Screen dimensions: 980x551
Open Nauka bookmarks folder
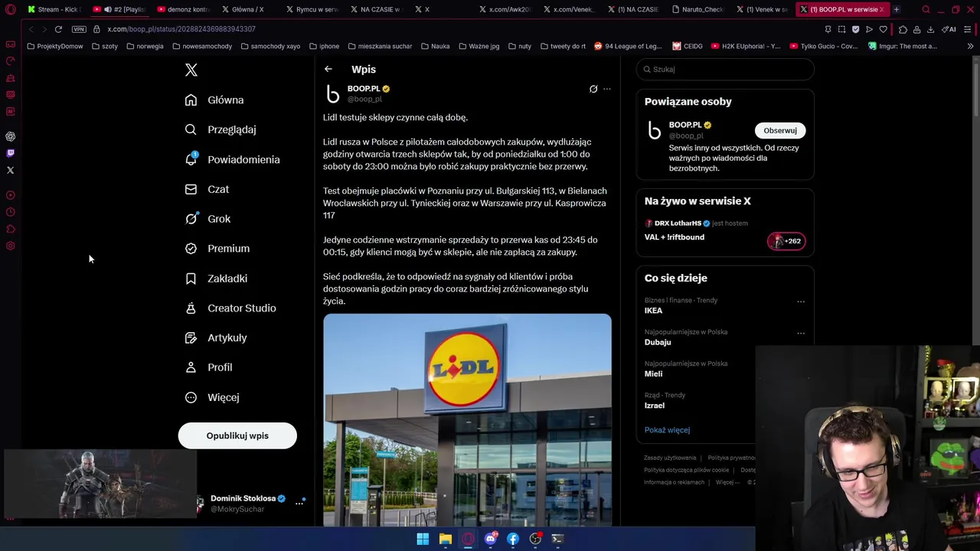click(435, 46)
